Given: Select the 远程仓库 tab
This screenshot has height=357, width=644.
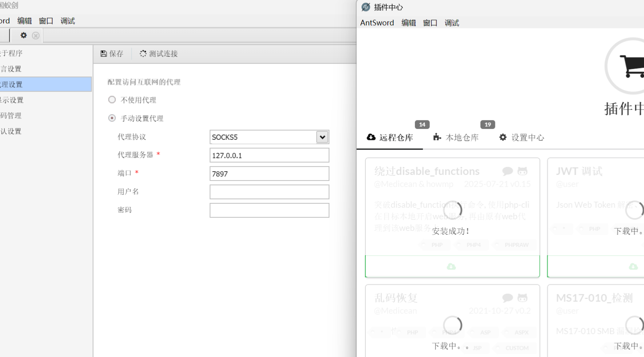Looking at the screenshot, I should pyautogui.click(x=390, y=138).
